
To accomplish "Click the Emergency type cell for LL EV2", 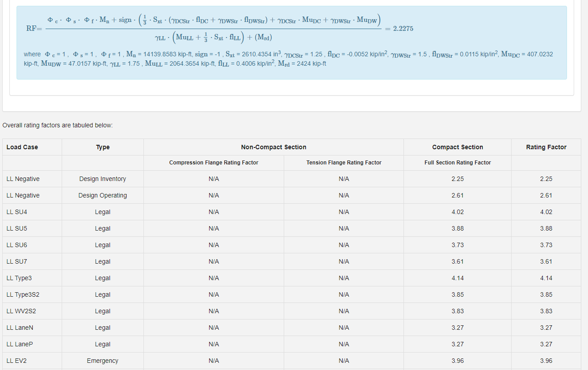I will click(x=102, y=361).
